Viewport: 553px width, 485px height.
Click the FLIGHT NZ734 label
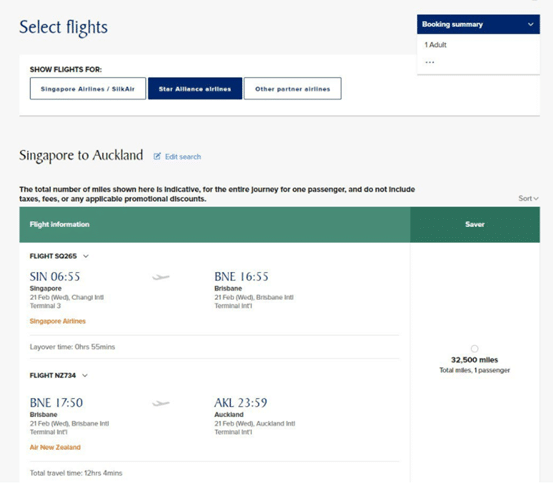pos(53,375)
